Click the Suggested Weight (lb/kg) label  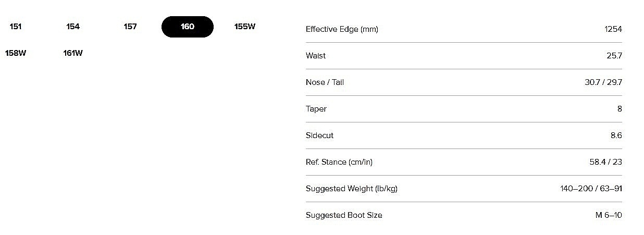tap(352, 189)
